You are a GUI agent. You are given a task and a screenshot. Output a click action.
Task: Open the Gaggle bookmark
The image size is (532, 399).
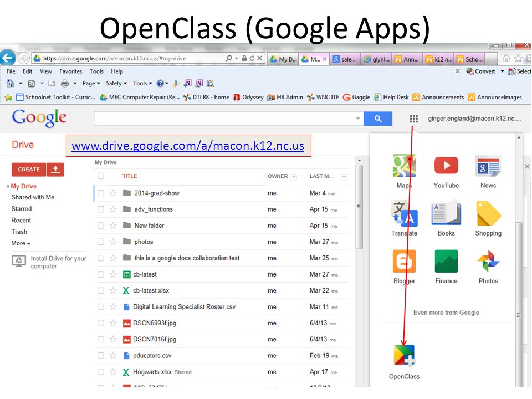(x=356, y=98)
